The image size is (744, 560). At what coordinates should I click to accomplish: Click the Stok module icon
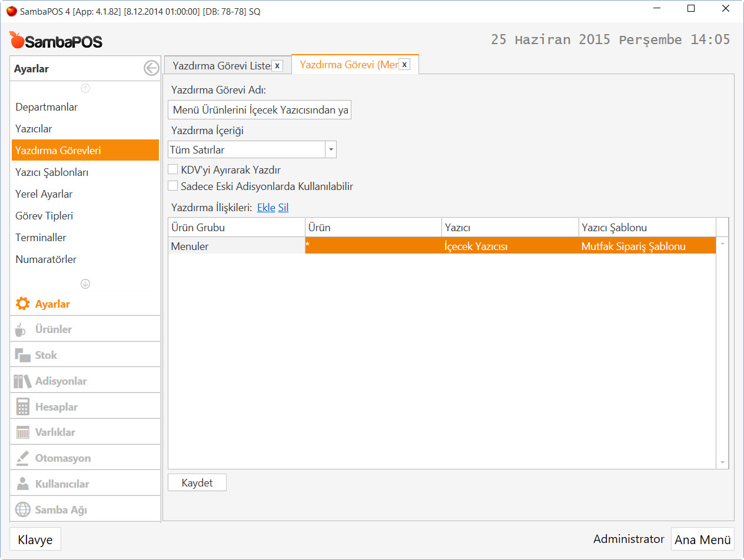coord(22,355)
